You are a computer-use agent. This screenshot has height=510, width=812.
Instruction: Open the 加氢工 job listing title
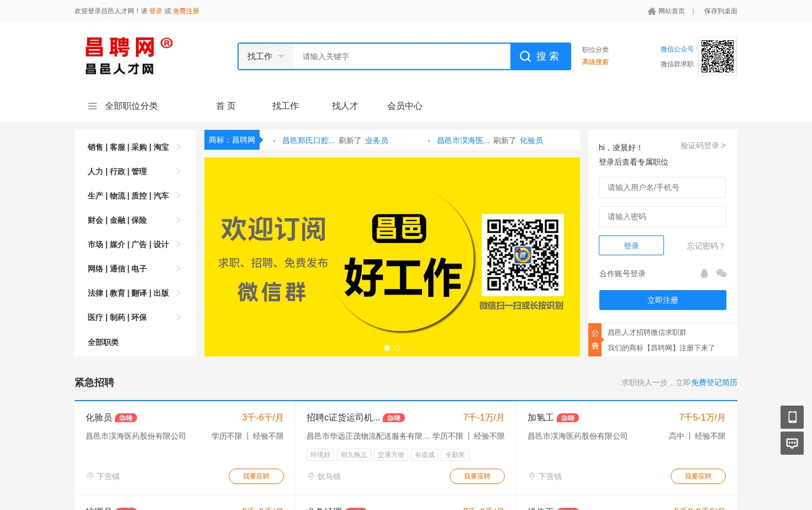tap(541, 418)
